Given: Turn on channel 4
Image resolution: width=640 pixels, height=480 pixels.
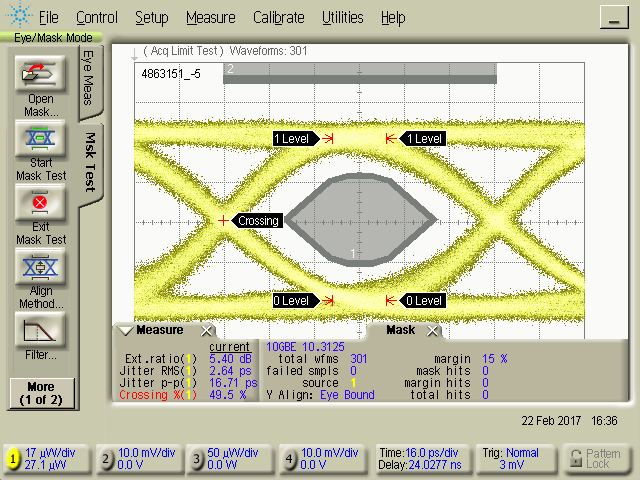Looking at the screenshot, I should 290,459.
